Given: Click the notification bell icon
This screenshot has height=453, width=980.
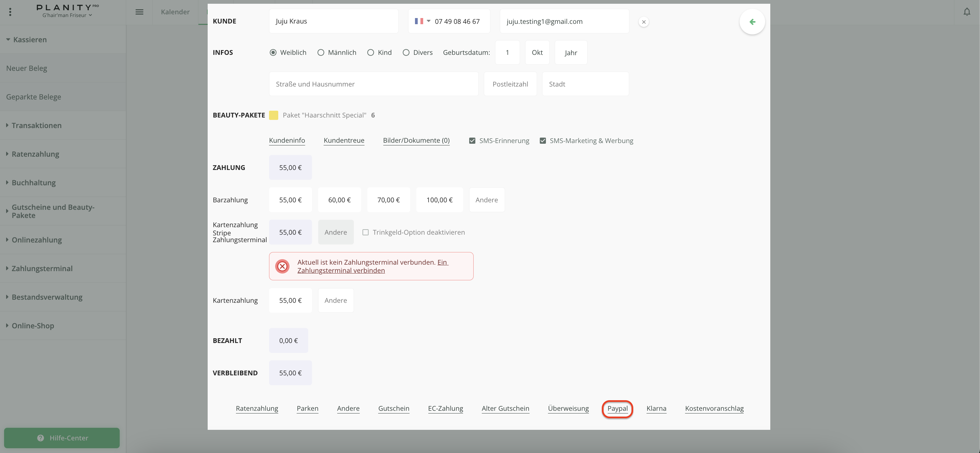Looking at the screenshot, I should coord(966,12).
